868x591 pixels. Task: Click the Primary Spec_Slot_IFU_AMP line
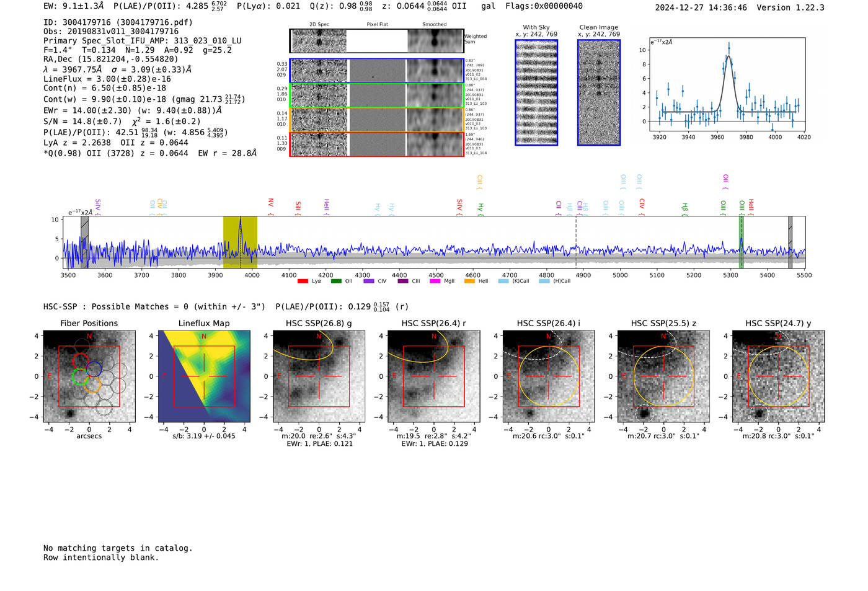point(143,41)
